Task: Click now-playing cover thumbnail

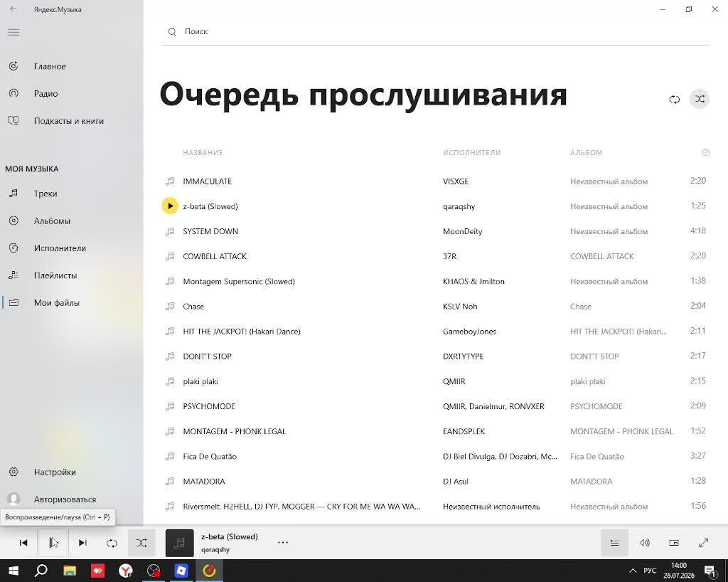Action: [x=180, y=543]
